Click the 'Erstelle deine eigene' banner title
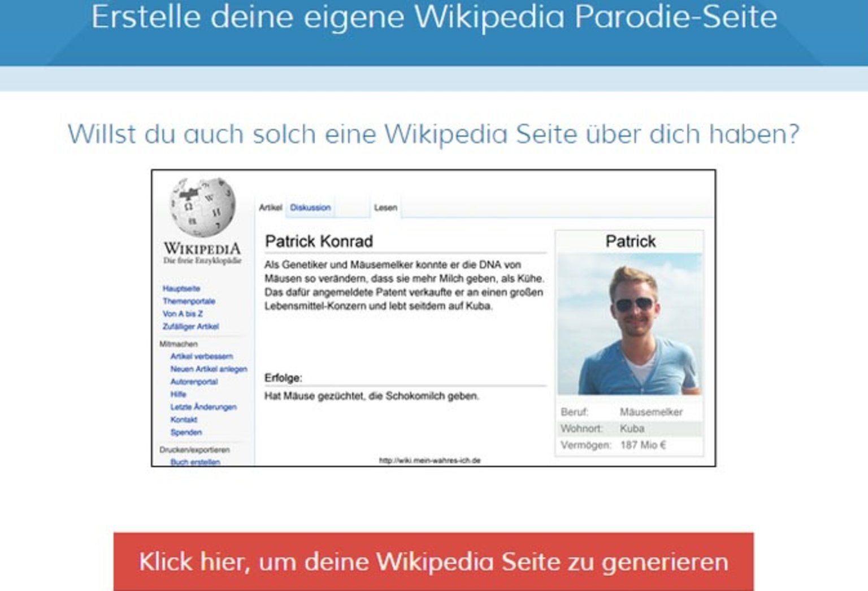The width and height of the screenshot is (868, 591). pyautogui.click(x=434, y=16)
